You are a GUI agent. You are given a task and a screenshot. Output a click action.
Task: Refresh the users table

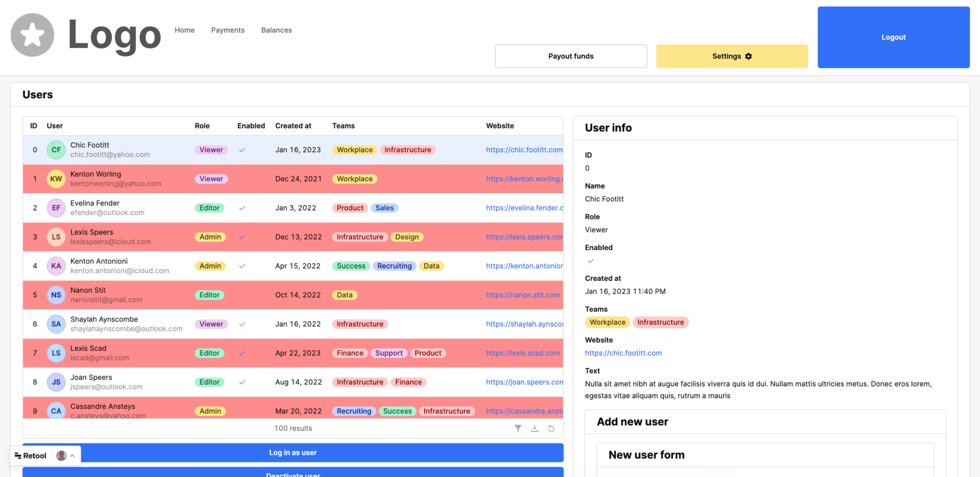coord(551,429)
